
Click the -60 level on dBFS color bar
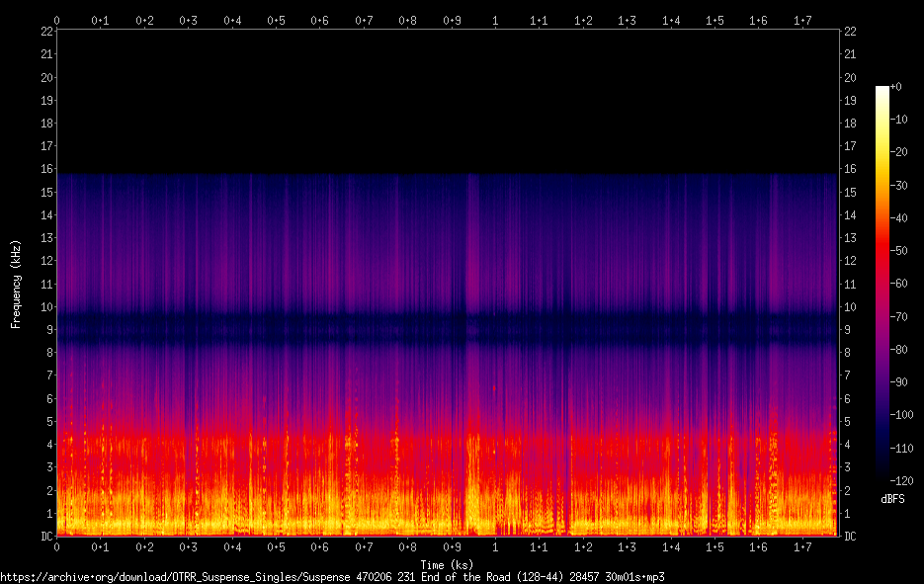[898, 284]
